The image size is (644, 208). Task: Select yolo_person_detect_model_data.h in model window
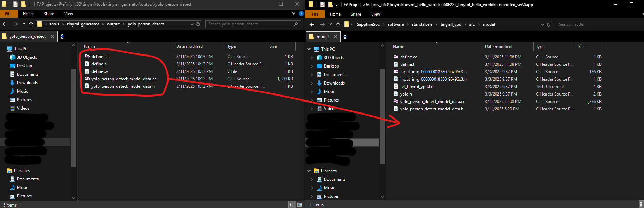click(x=432, y=109)
